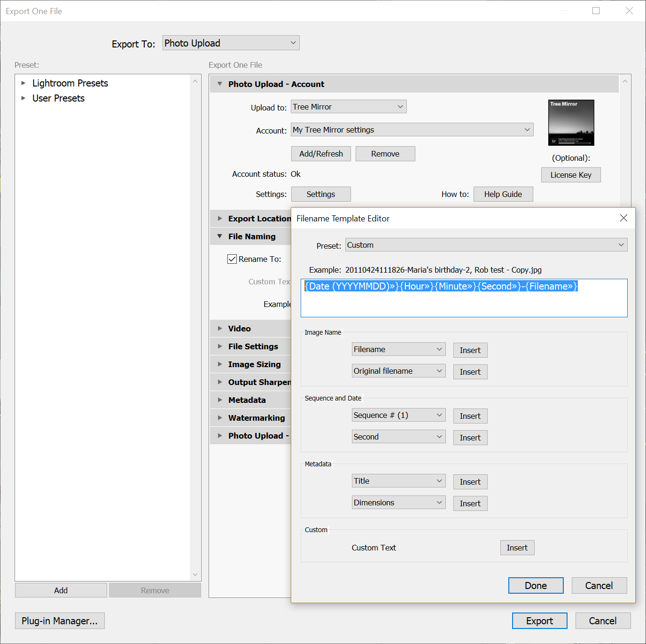Image resolution: width=646 pixels, height=644 pixels.
Task: Click Done in the template editor
Action: coord(536,586)
